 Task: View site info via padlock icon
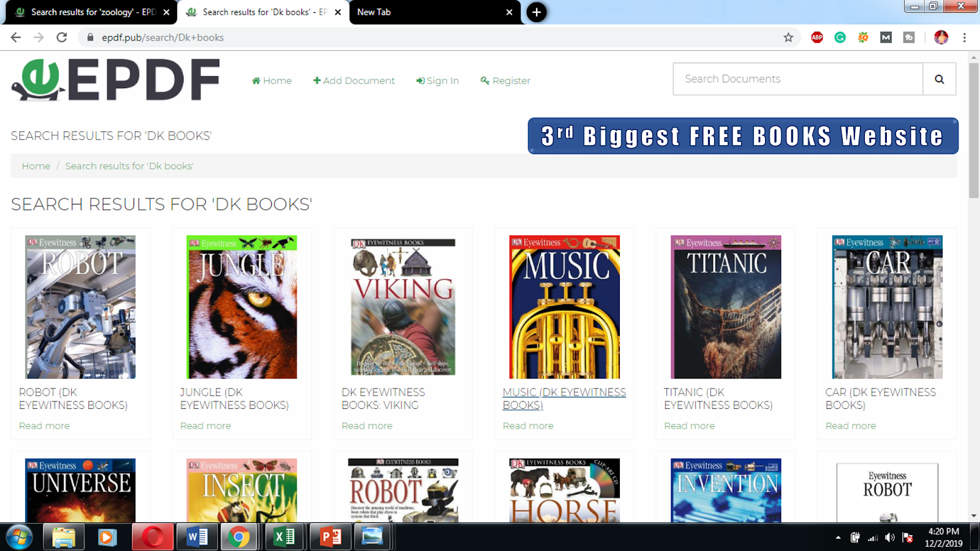coord(90,37)
